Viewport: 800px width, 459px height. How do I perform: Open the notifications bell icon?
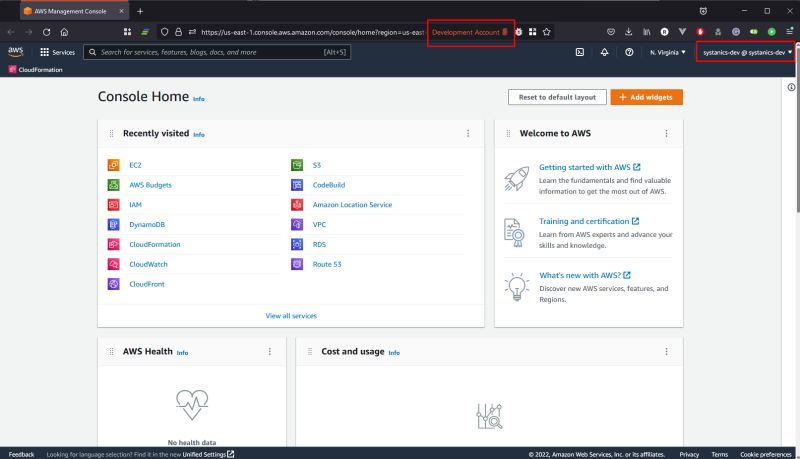(604, 52)
